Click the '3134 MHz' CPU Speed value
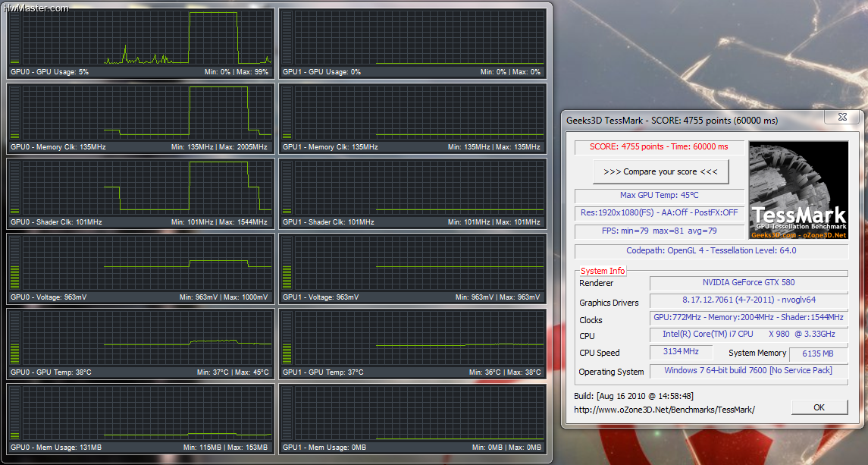The image size is (868, 465). [x=681, y=351]
